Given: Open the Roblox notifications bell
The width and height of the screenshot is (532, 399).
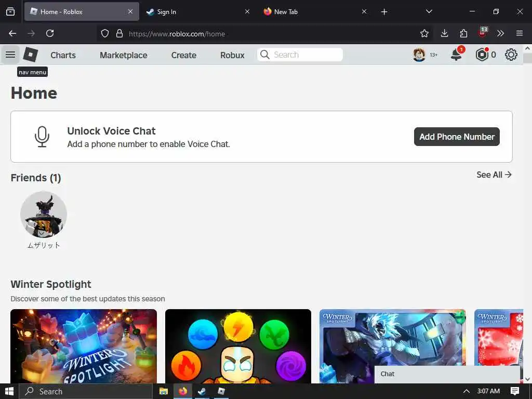Looking at the screenshot, I should pos(457,54).
